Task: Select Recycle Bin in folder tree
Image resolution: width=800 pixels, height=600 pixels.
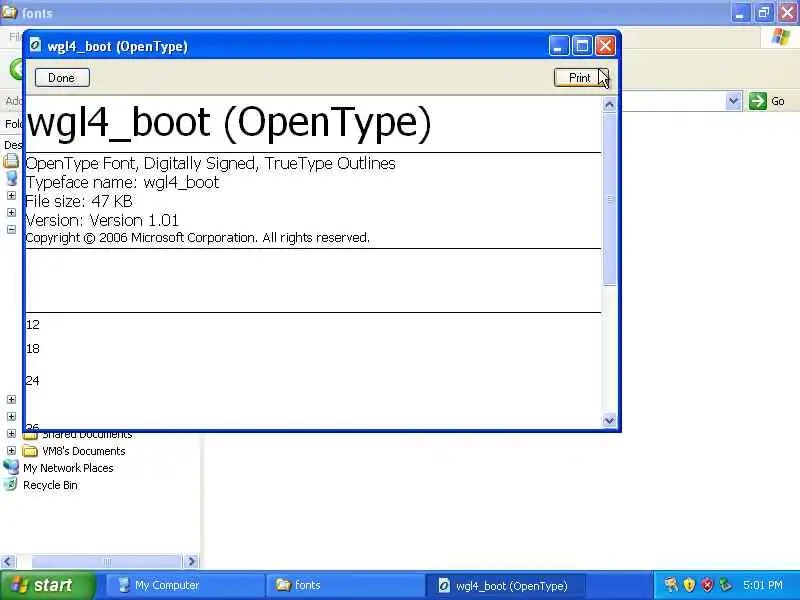Action: point(50,485)
